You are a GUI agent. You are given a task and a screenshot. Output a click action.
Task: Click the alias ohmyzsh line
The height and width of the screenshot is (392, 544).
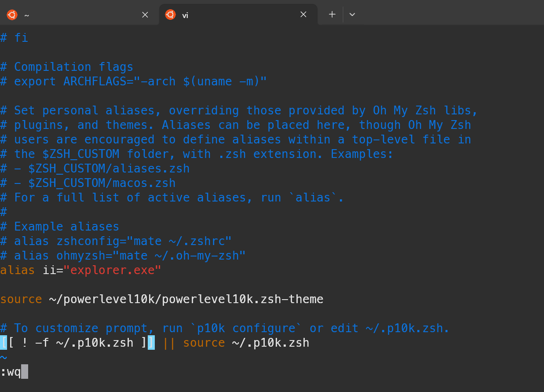[x=123, y=256]
